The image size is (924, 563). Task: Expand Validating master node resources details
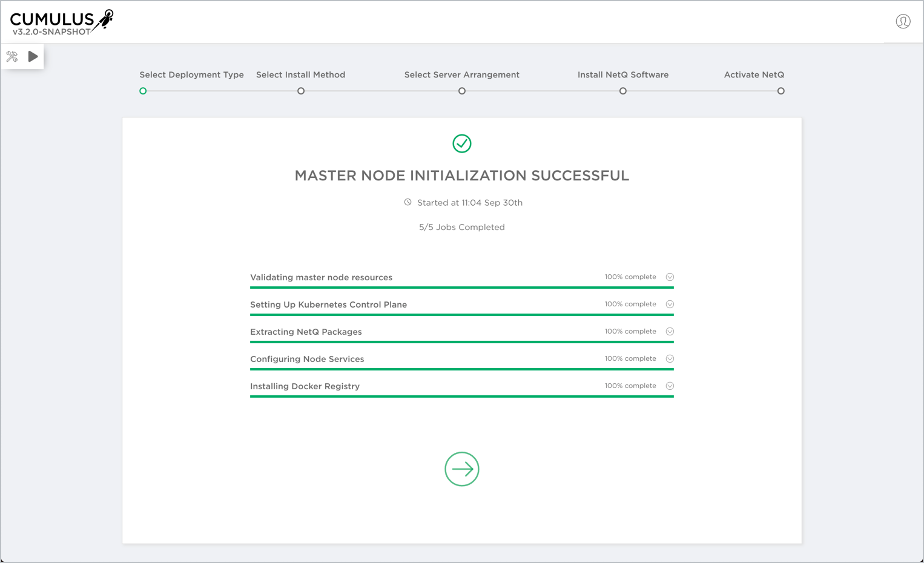click(670, 277)
